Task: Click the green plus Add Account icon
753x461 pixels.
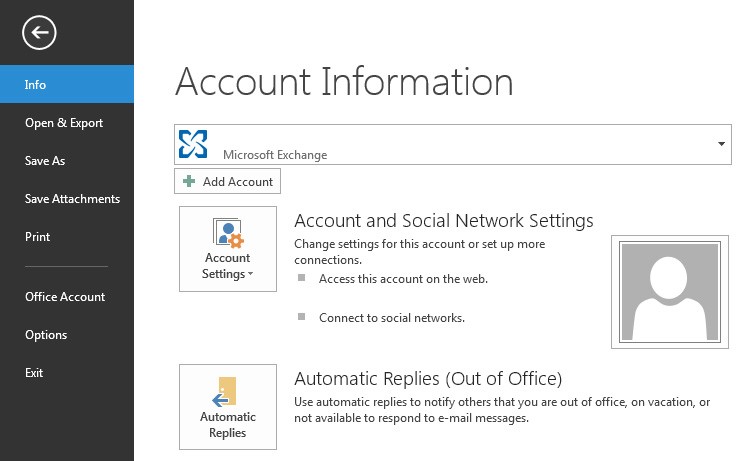Action: coord(189,182)
